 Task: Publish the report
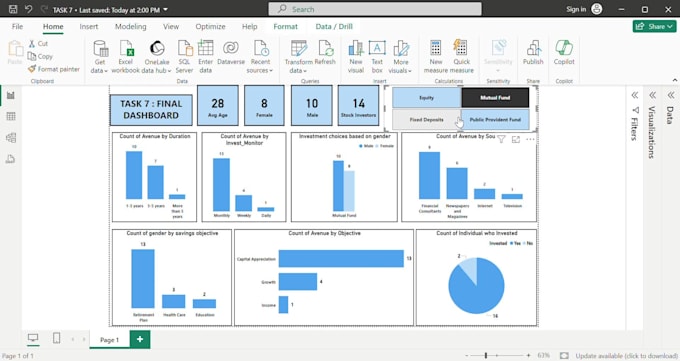[533, 53]
